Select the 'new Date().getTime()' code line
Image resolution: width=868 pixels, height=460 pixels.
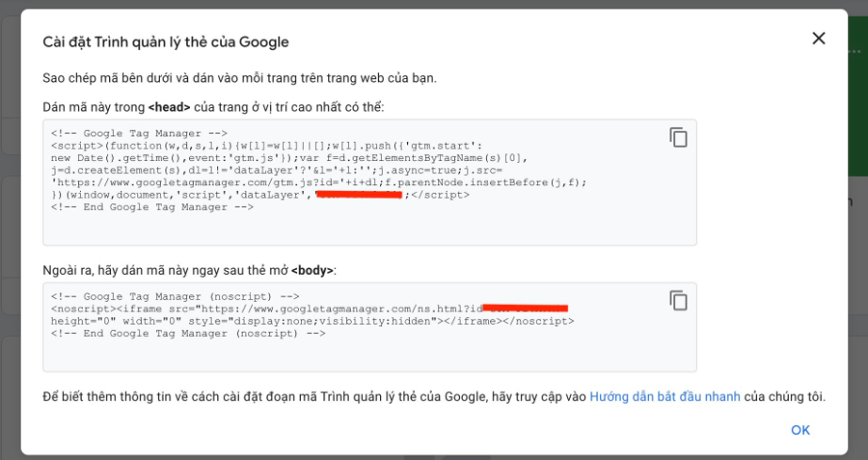point(290,158)
